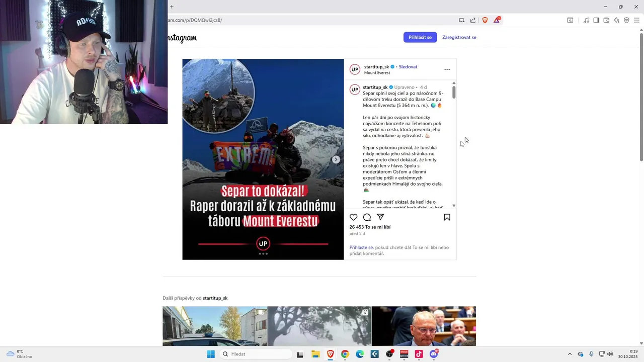Open File Explorer from taskbar
Screen dimensions: 644x362
pos(315,354)
